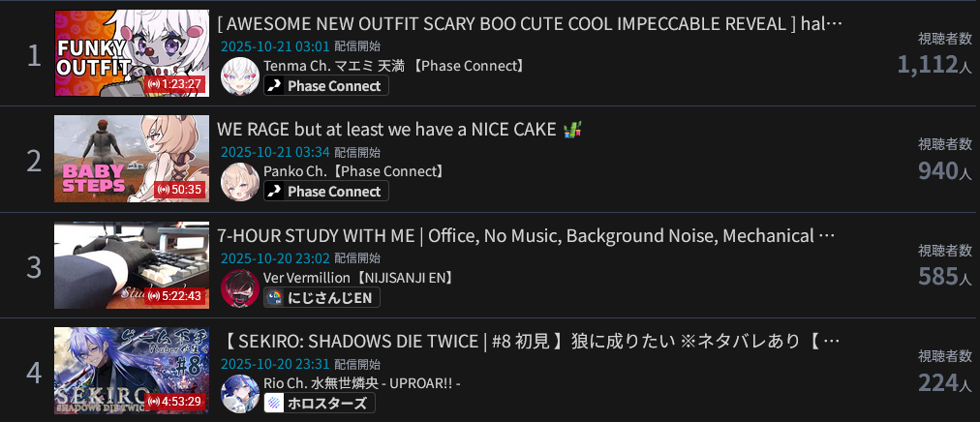Click the ホロスターズ group badge
This screenshot has height=422, width=980.
pyautogui.click(x=320, y=403)
